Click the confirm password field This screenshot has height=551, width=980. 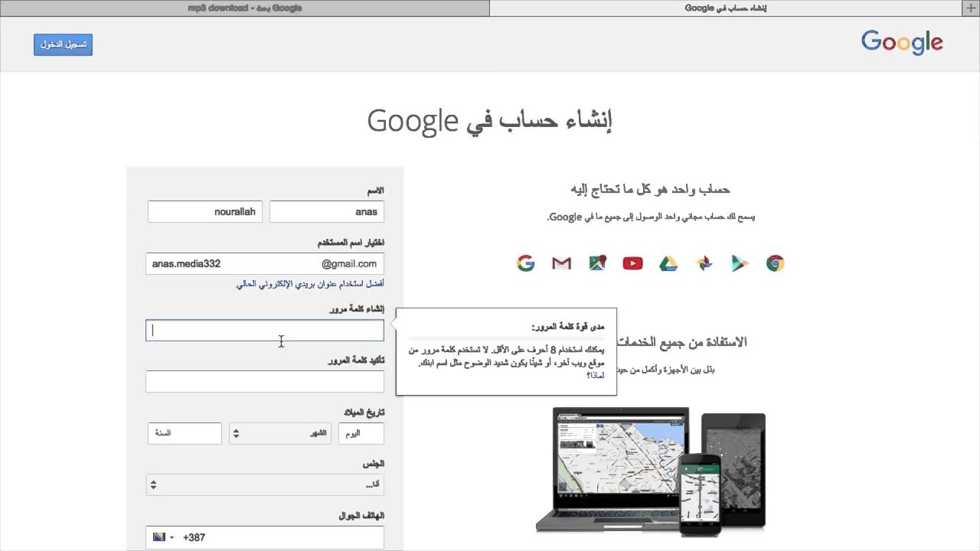click(x=265, y=382)
